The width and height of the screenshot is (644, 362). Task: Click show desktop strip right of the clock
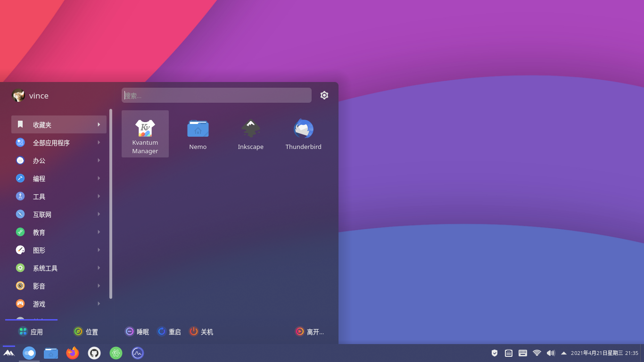642,353
